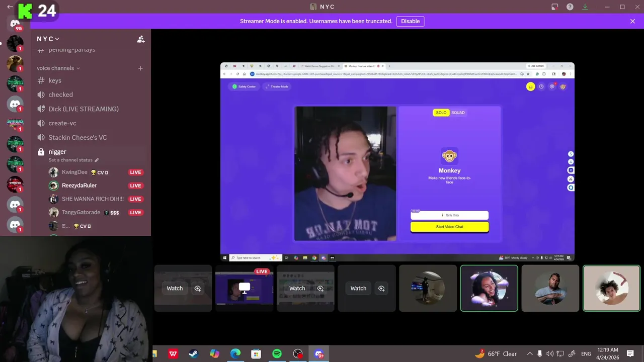Open the inbox icon in Discord title bar

[555, 7]
